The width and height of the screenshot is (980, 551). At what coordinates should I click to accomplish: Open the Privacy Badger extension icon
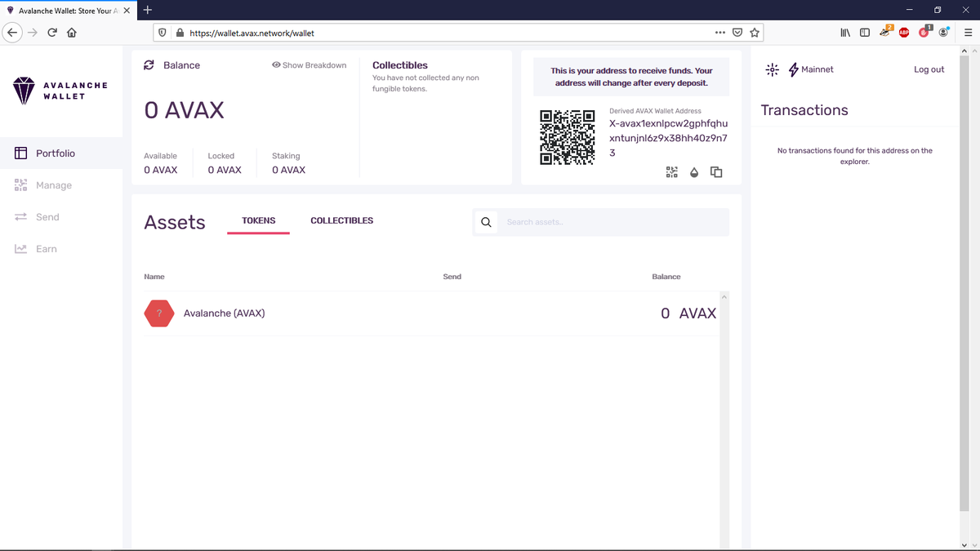(886, 32)
